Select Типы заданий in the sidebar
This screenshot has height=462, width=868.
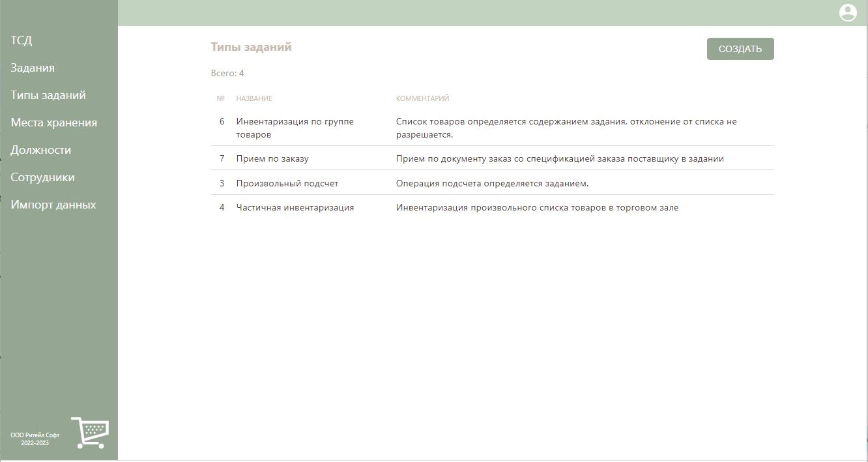[x=48, y=95]
